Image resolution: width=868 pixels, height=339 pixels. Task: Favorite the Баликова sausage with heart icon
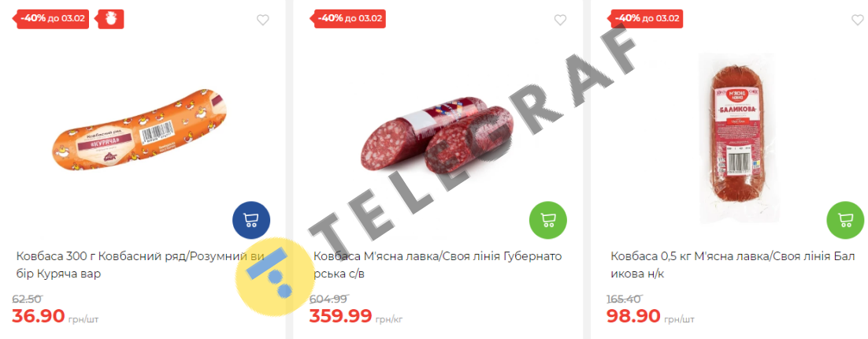point(857,20)
